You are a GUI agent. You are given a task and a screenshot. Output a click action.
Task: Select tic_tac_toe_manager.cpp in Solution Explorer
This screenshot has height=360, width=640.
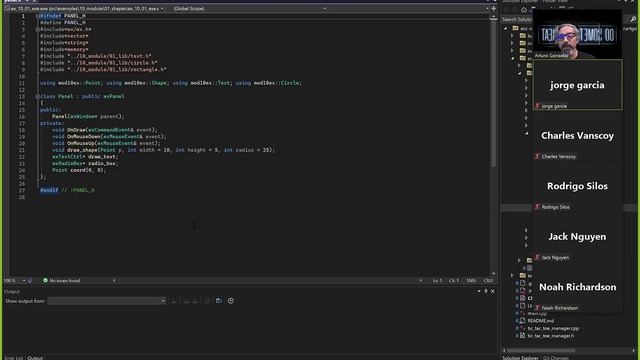pos(553,328)
